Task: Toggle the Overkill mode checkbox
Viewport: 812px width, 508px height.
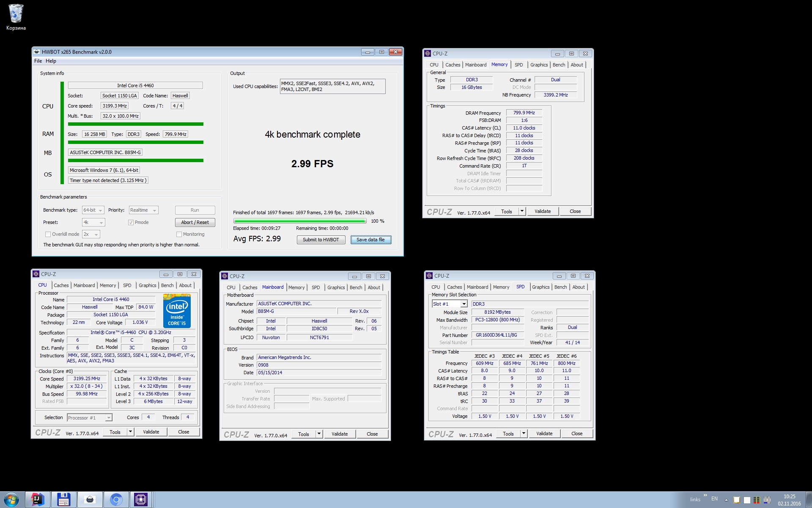Action: pyautogui.click(x=48, y=234)
